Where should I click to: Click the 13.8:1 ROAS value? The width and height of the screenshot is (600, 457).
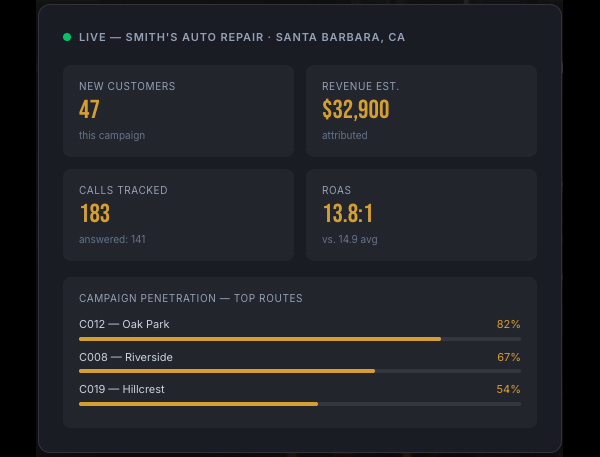pos(347,213)
